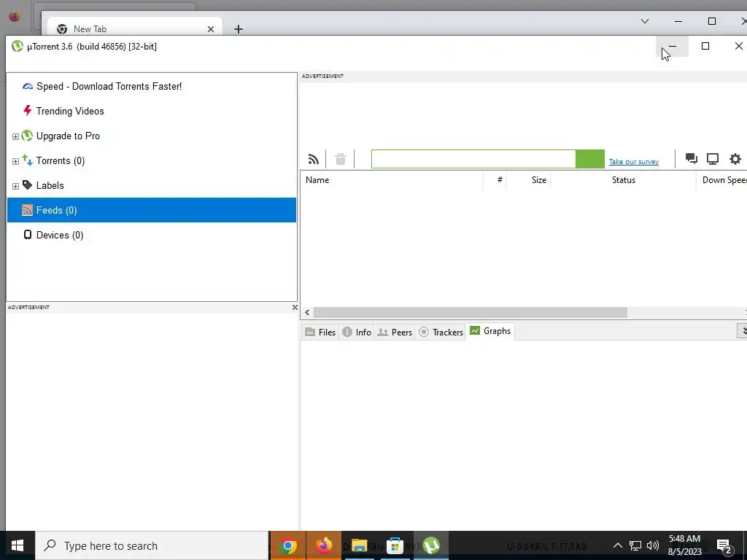Switch to the Peers tab
The height and width of the screenshot is (560, 747).
(x=395, y=332)
